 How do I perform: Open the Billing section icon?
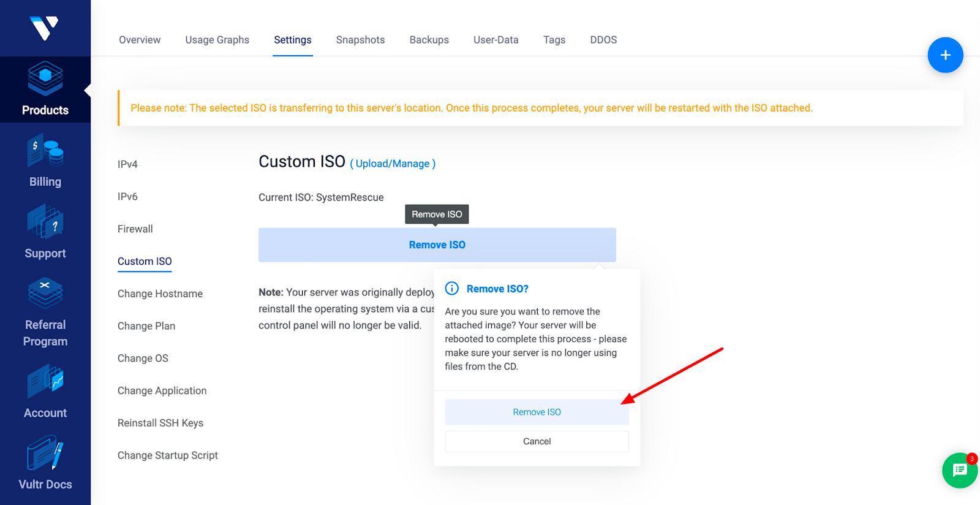point(45,151)
